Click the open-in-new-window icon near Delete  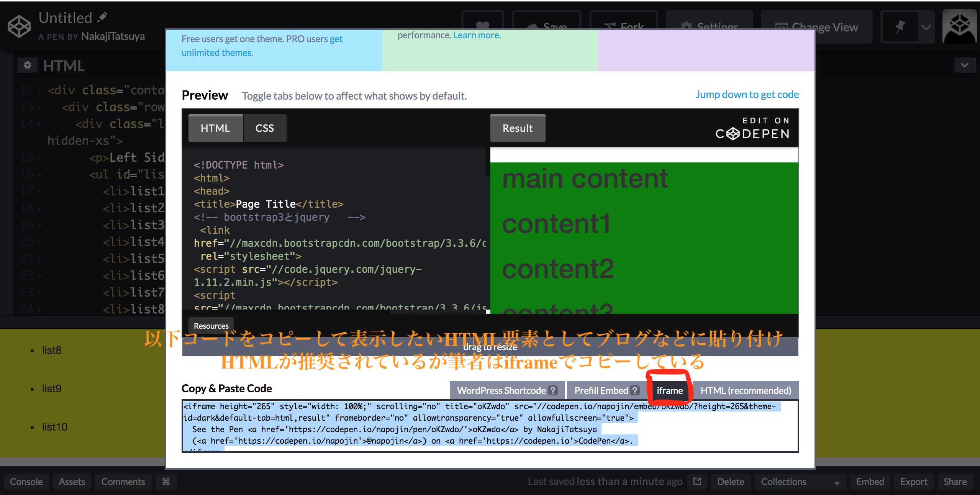tap(697, 481)
